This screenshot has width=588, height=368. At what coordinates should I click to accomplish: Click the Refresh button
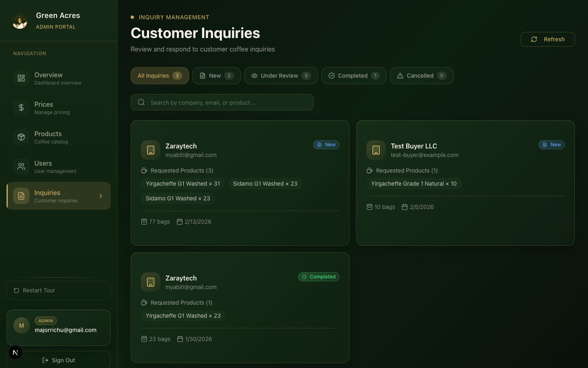coord(548,39)
